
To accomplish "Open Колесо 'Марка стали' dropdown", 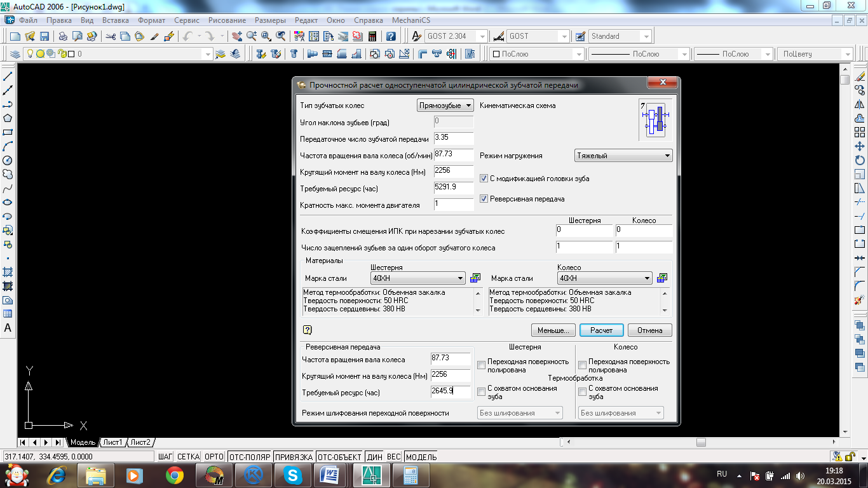I will (x=604, y=278).
